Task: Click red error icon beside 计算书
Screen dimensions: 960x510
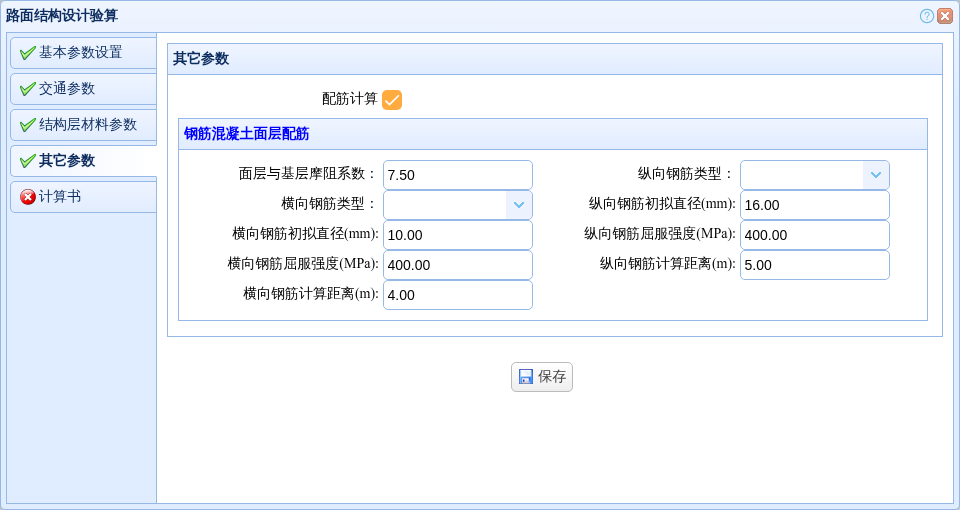Action: tap(27, 197)
